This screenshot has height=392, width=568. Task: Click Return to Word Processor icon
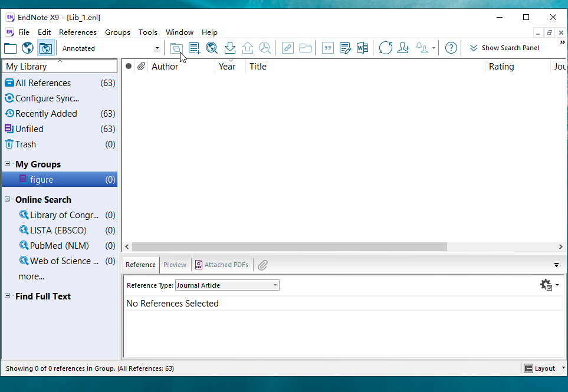(362, 48)
